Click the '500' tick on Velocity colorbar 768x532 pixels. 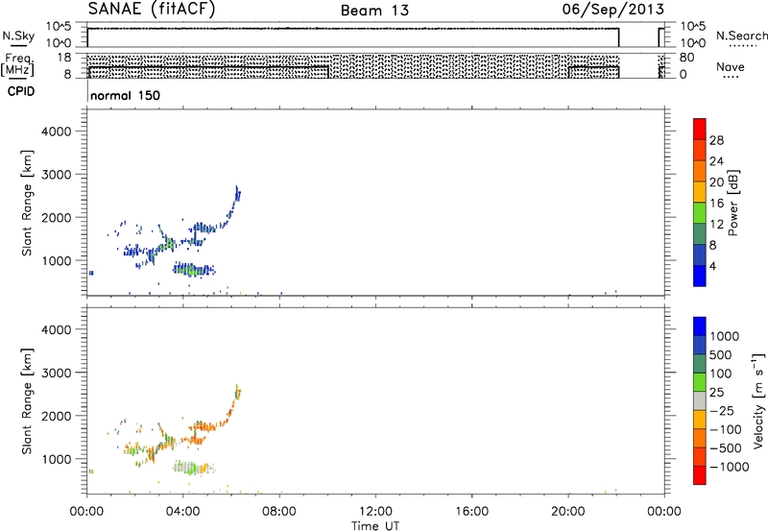[x=719, y=355]
